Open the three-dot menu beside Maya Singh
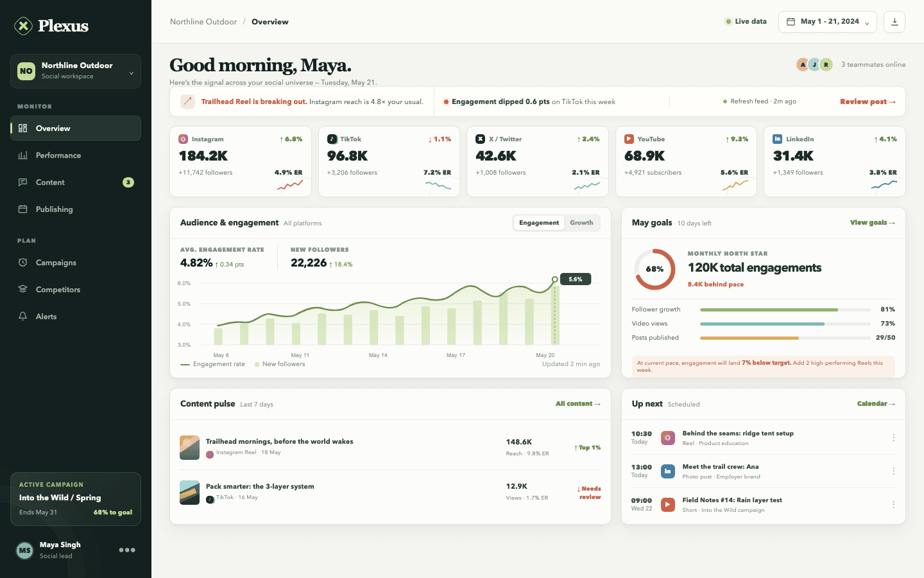Image resolution: width=924 pixels, height=578 pixels. pos(127,550)
